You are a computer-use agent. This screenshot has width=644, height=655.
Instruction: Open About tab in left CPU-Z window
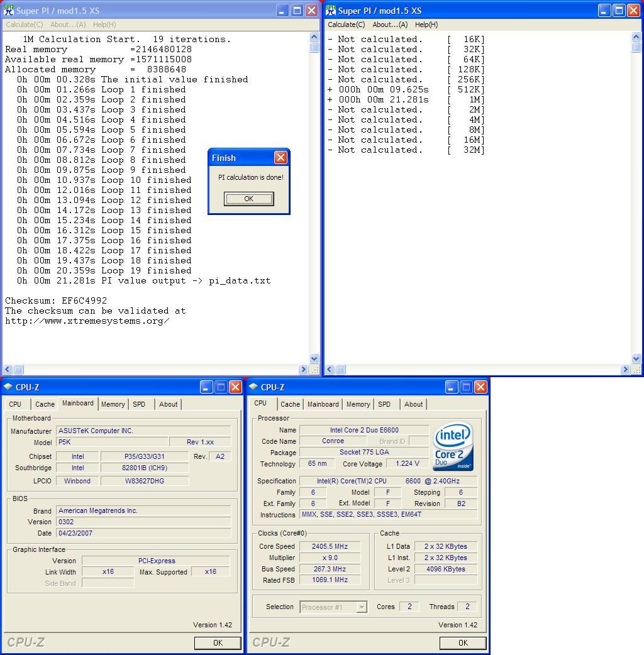pyautogui.click(x=168, y=404)
